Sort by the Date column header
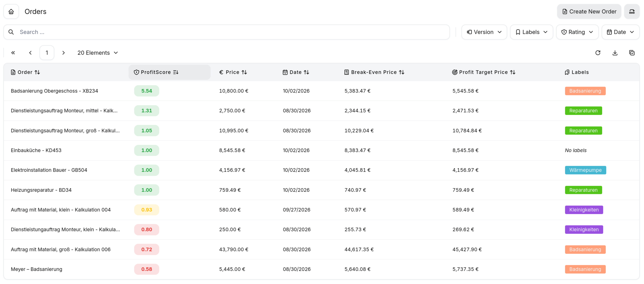The height and width of the screenshot is (284, 644). coord(296,72)
